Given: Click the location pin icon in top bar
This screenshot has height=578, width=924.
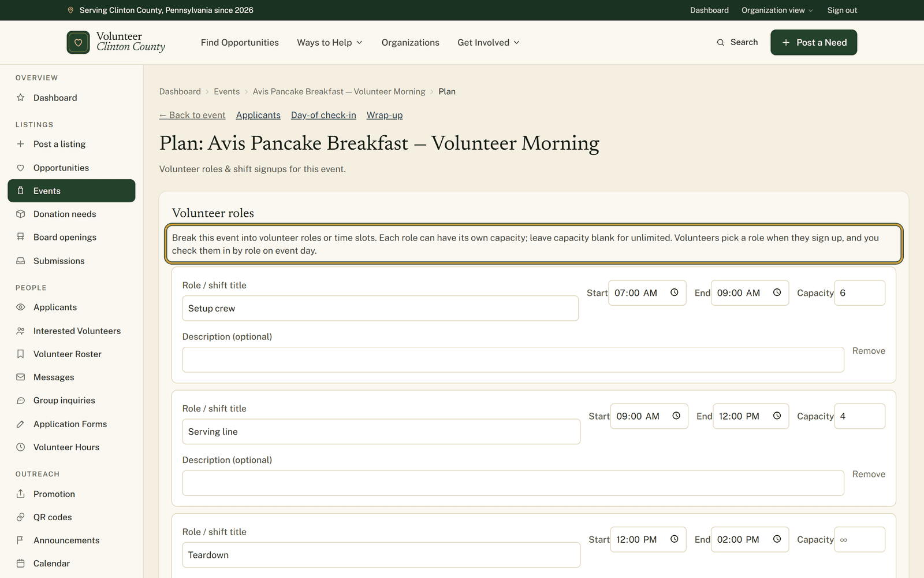Looking at the screenshot, I should tap(70, 10).
